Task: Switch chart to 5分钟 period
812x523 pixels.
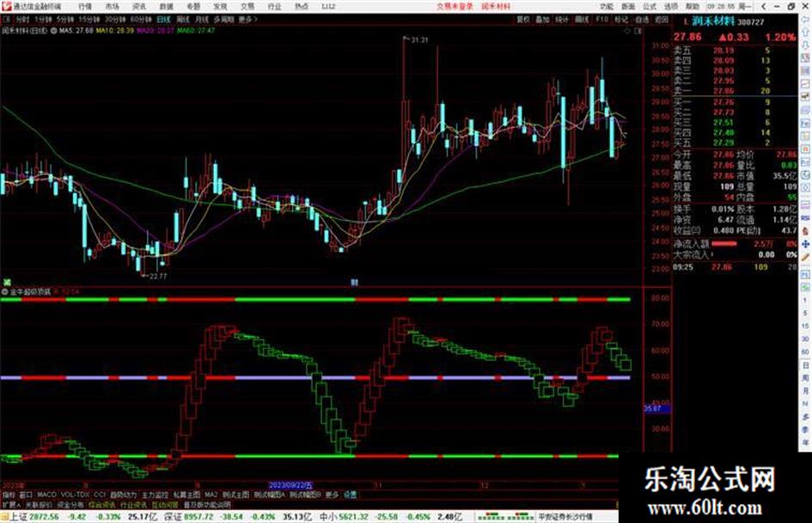Action: point(65,19)
